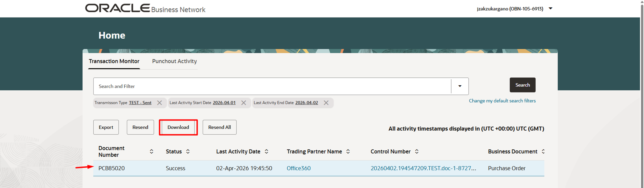This screenshot has width=644, height=188.
Task: Open Change my default search filters link
Action: click(502, 101)
